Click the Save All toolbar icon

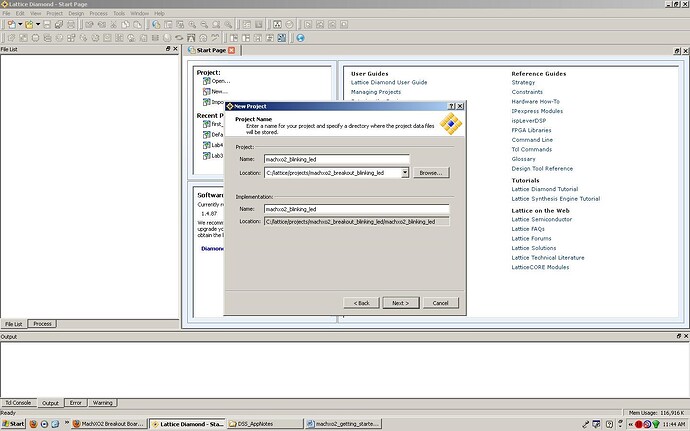[59, 25]
